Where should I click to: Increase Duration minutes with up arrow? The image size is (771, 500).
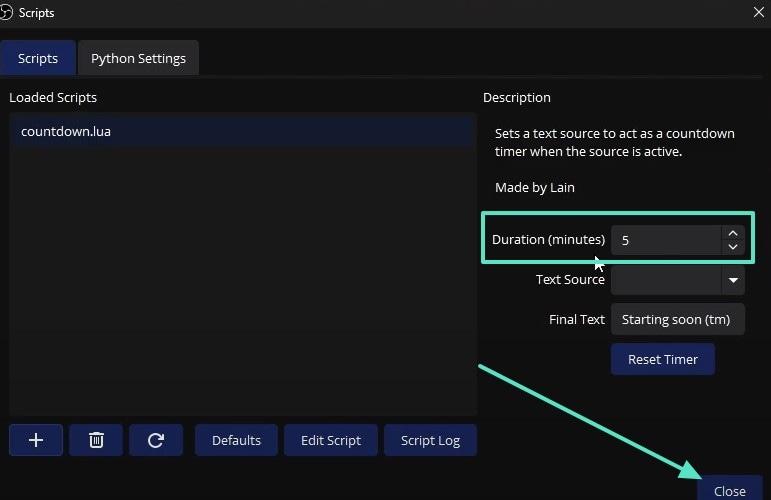pyautogui.click(x=733, y=233)
